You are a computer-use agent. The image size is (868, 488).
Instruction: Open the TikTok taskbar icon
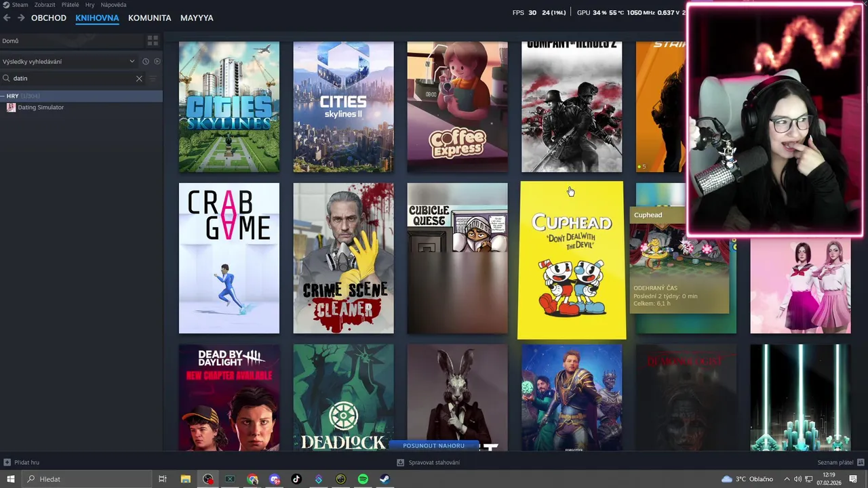click(296, 479)
